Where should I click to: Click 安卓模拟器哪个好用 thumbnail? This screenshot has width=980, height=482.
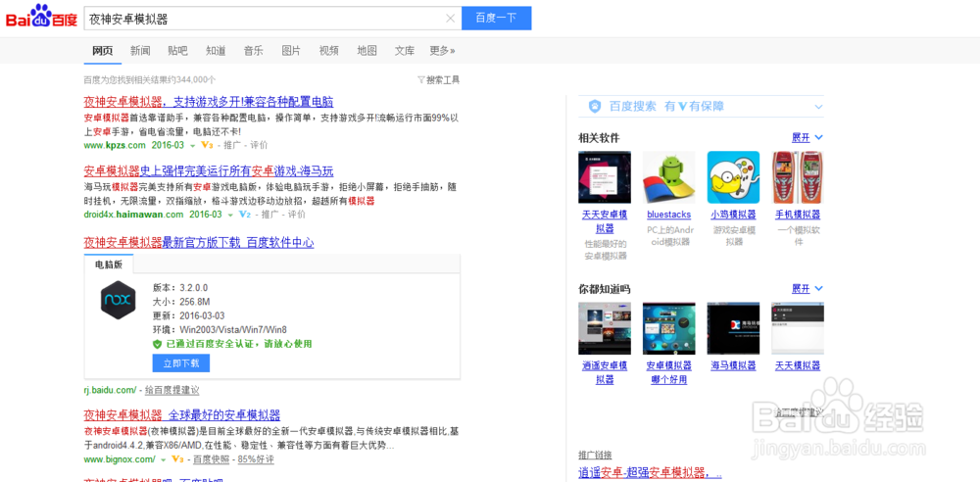pyautogui.click(x=668, y=329)
